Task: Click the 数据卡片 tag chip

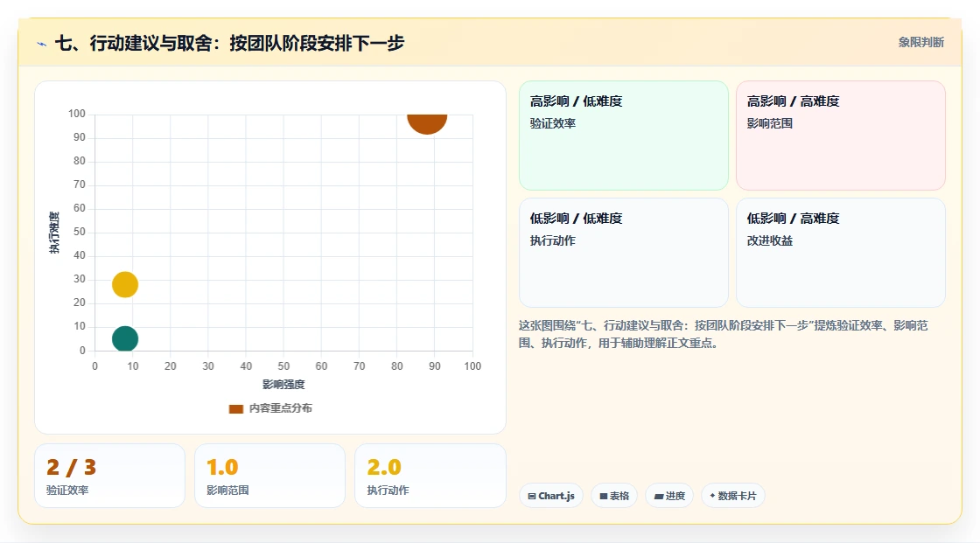Action: tap(732, 496)
